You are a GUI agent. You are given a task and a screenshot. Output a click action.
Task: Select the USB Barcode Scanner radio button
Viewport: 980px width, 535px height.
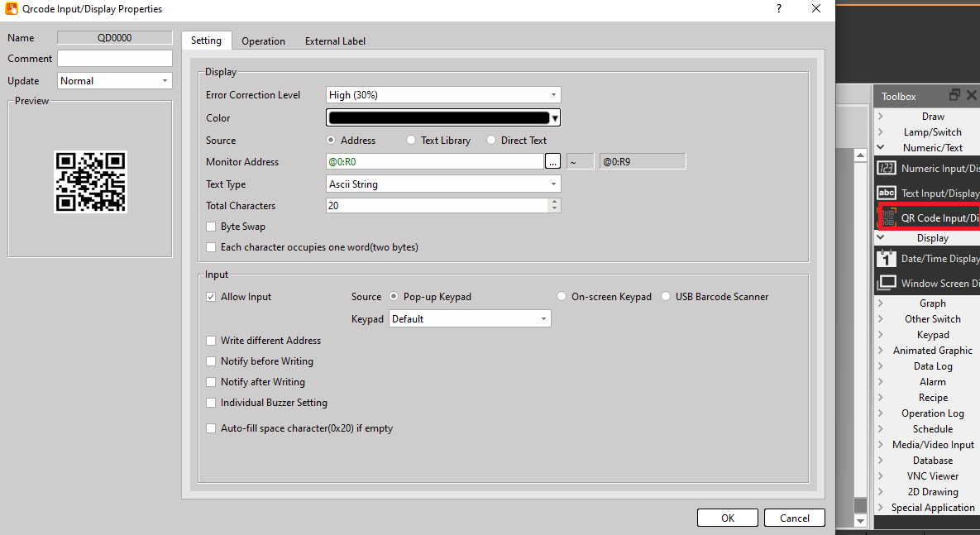coord(666,296)
